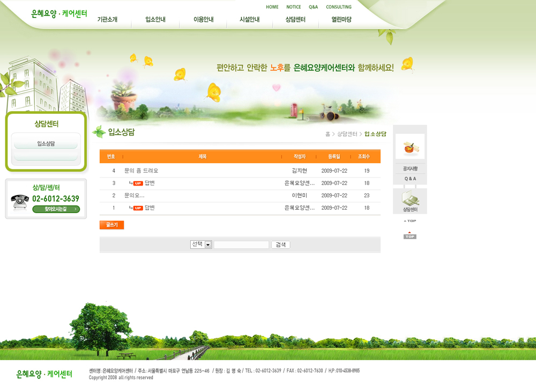The width and height of the screenshot is (536, 392).
Task: Click the small text TOP link
Action: pos(410,221)
